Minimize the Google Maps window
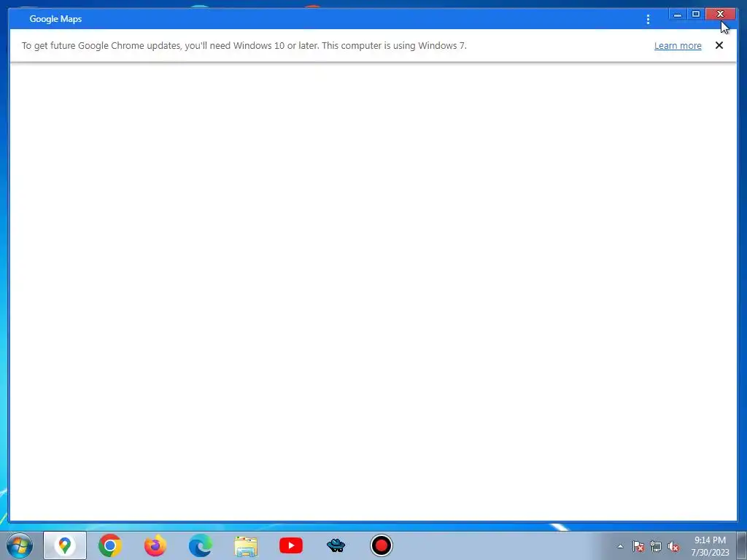This screenshot has height=560, width=747. click(x=678, y=15)
